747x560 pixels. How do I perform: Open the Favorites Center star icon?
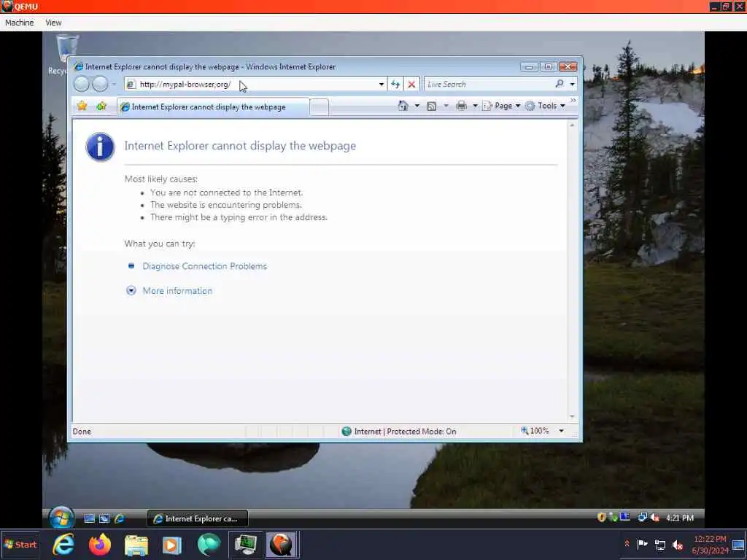(82, 106)
